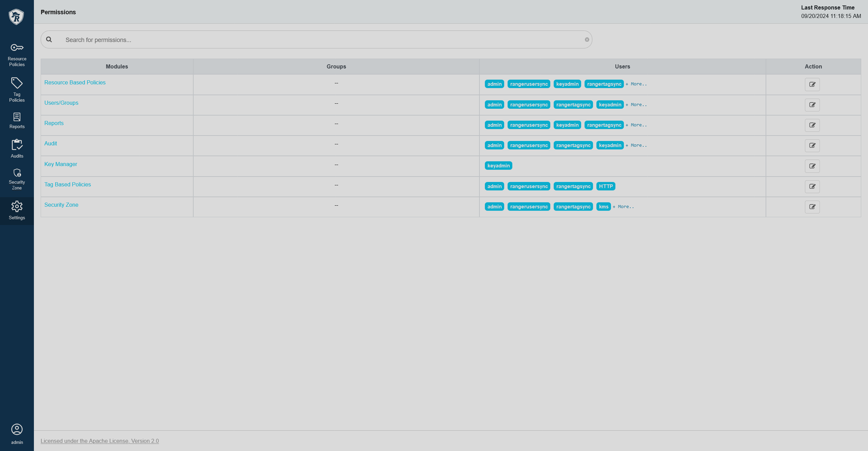Click '+ More..' in Resource Based Policies row
The height and width of the screenshot is (451, 868).
pos(636,84)
